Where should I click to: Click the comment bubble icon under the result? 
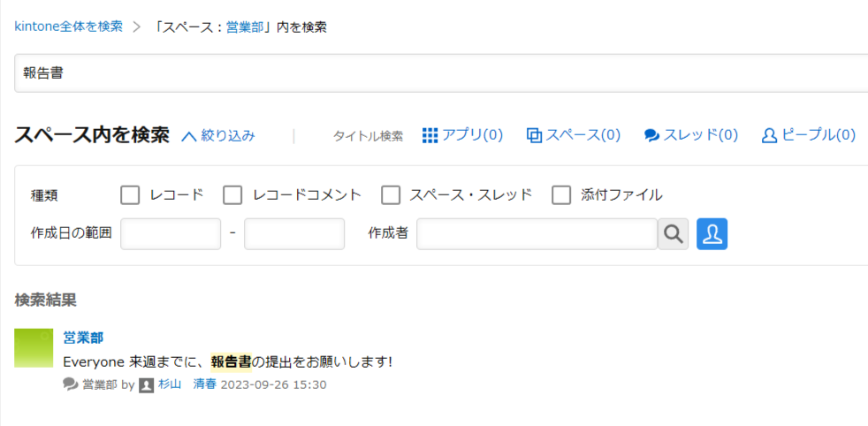pyautogui.click(x=71, y=384)
